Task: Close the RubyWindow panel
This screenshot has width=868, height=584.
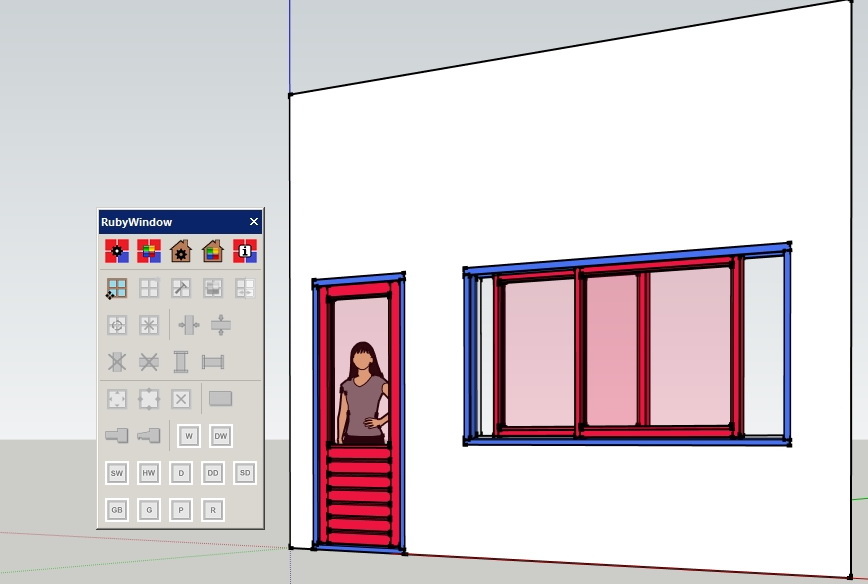Action: pyautogui.click(x=254, y=221)
